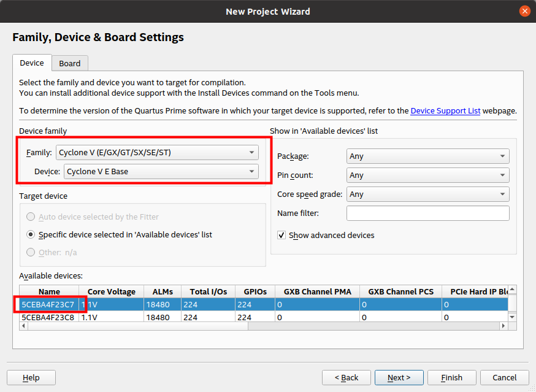Select the Other: n/a radio button
536x392 pixels.
31,253
